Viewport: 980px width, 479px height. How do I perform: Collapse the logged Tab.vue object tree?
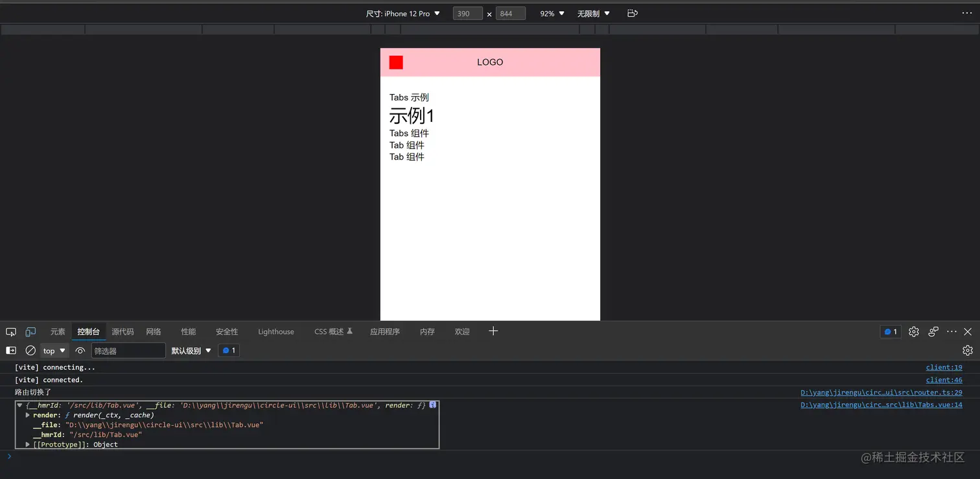coord(19,405)
